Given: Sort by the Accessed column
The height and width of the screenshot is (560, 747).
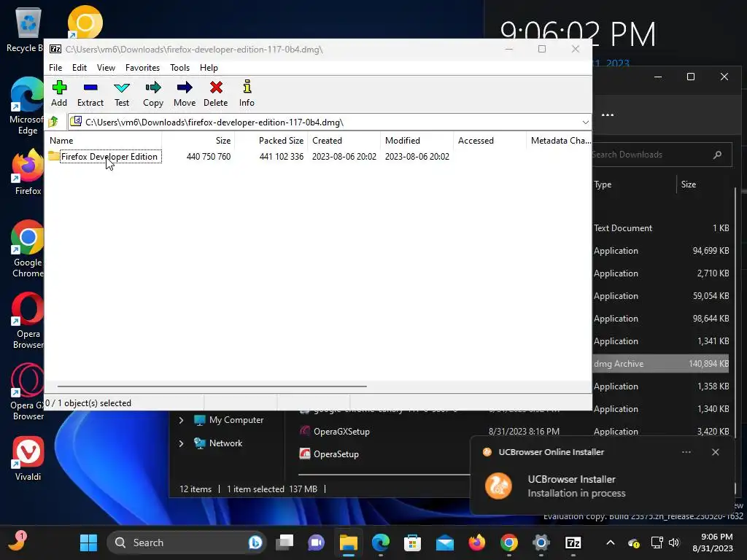Looking at the screenshot, I should (x=489, y=141).
